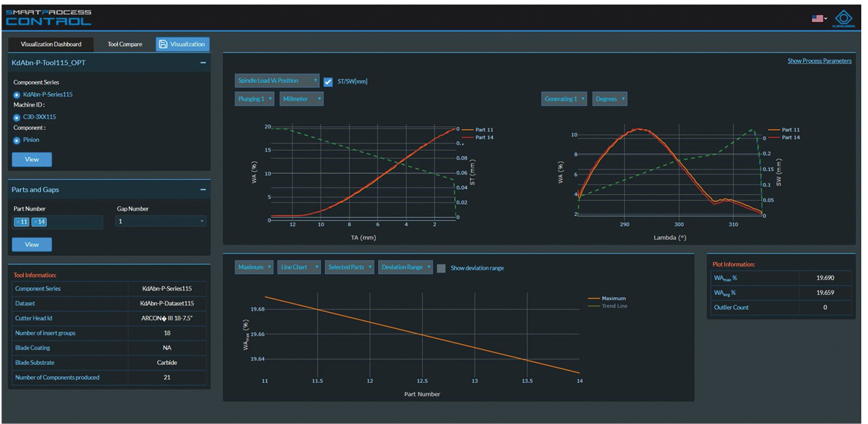The width and height of the screenshot is (868, 424).
Task: Uncheck the ST/SW[mm] checkbox
Action: pos(327,81)
